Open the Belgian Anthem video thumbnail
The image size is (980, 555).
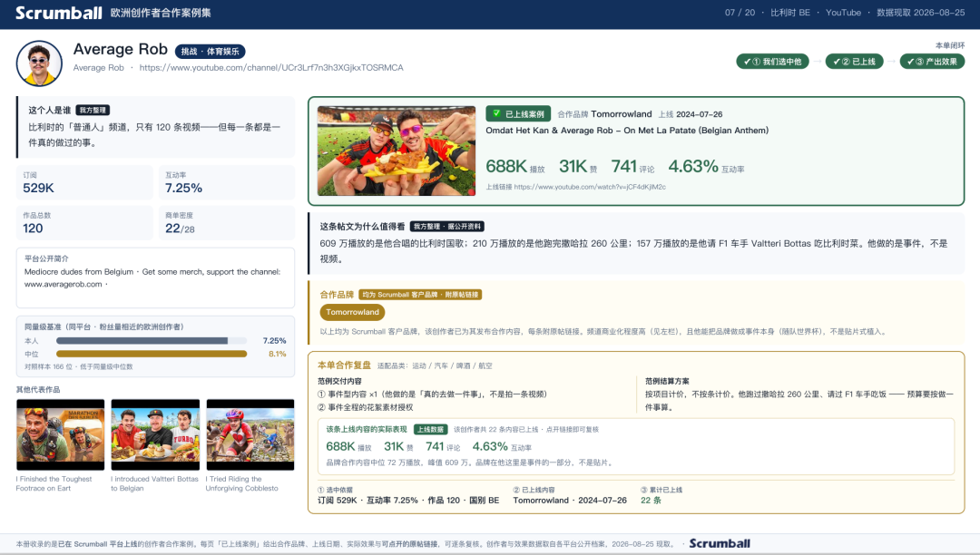coord(397,151)
